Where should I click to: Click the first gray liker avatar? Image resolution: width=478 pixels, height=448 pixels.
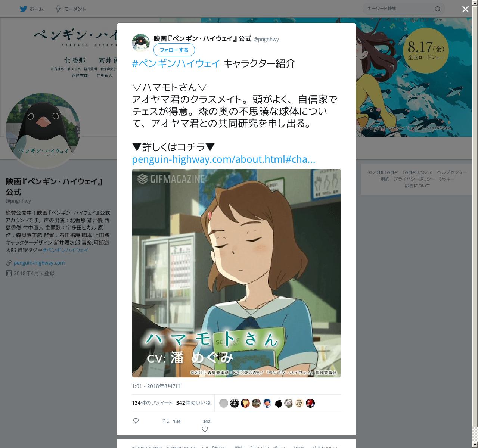(224, 403)
